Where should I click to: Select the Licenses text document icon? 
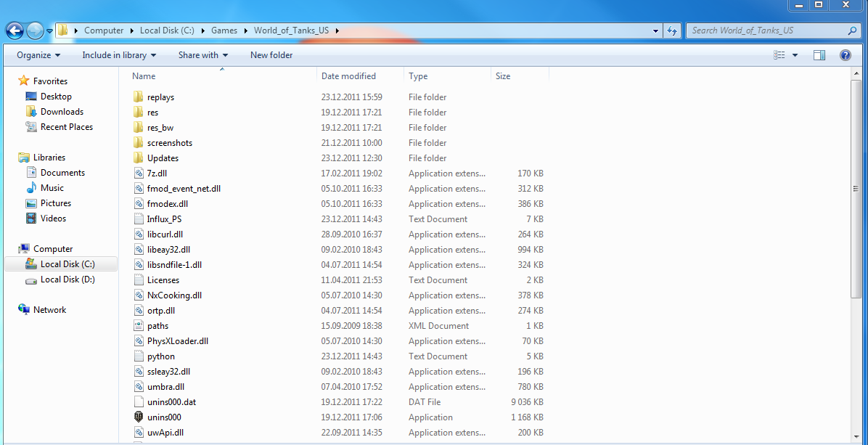(x=139, y=280)
